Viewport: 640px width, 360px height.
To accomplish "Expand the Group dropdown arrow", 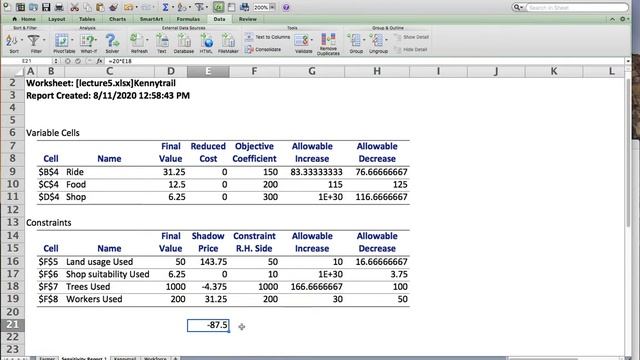I will [x=364, y=40].
